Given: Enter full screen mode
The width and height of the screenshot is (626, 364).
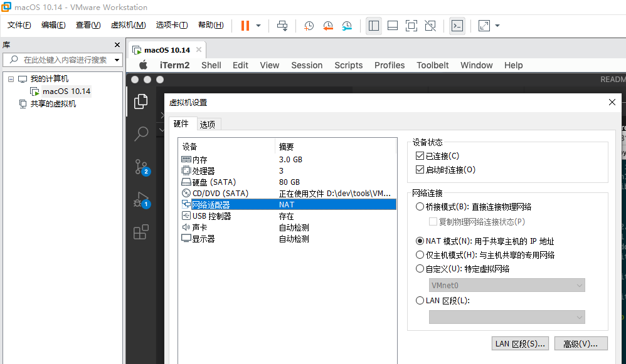Looking at the screenshot, I should coord(411,26).
